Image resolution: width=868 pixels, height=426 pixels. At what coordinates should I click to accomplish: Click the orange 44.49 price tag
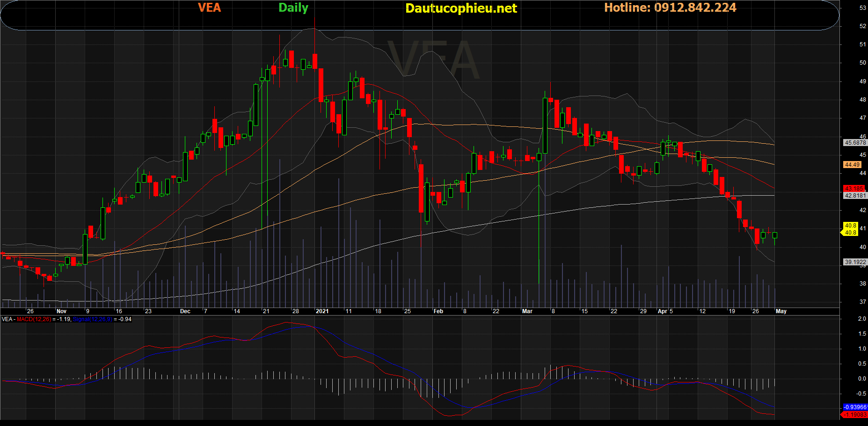(x=852, y=165)
